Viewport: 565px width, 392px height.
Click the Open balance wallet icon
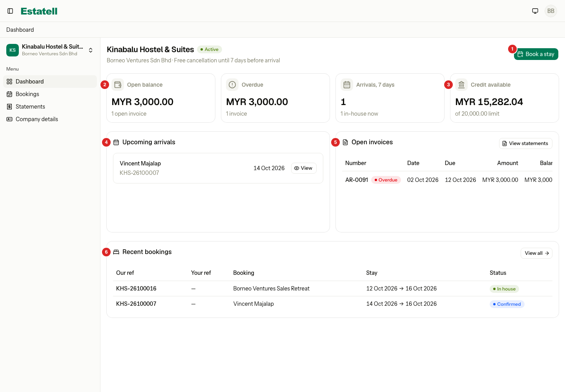[118, 85]
